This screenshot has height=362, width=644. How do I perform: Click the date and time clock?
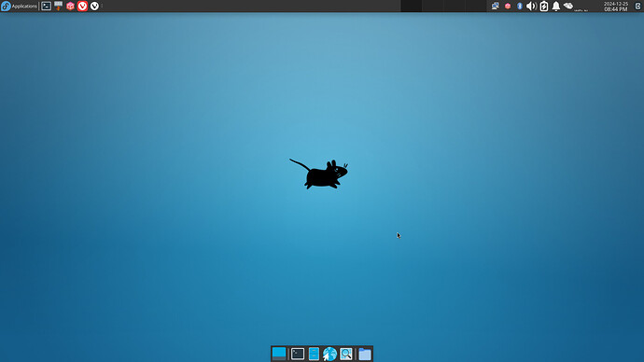[616, 7]
